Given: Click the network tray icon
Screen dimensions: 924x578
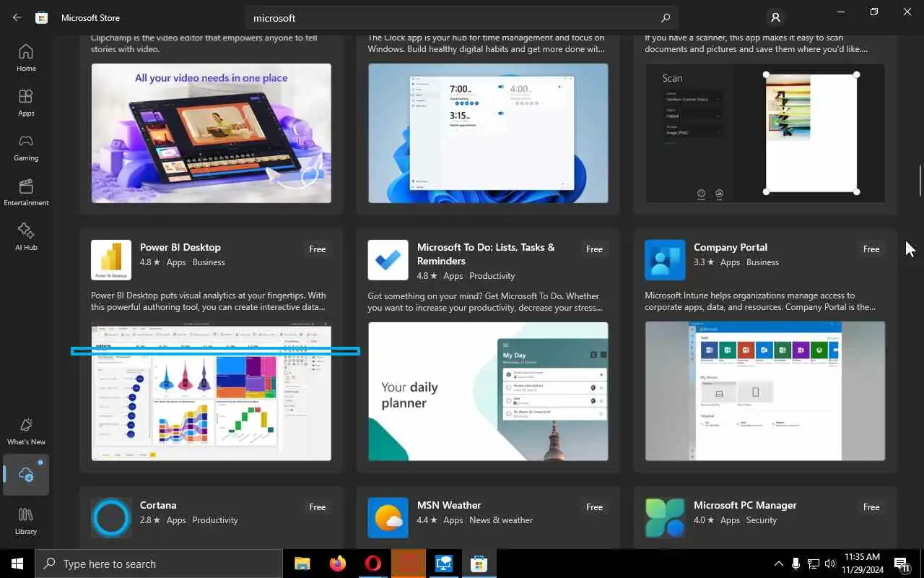Looking at the screenshot, I should pyautogui.click(x=813, y=564).
